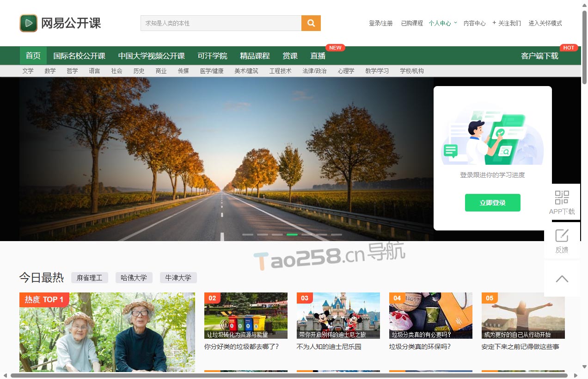Open thumbnail 02 让垃圾转化为资源与能量
This screenshot has width=588, height=379.
click(x=246, y=316)
